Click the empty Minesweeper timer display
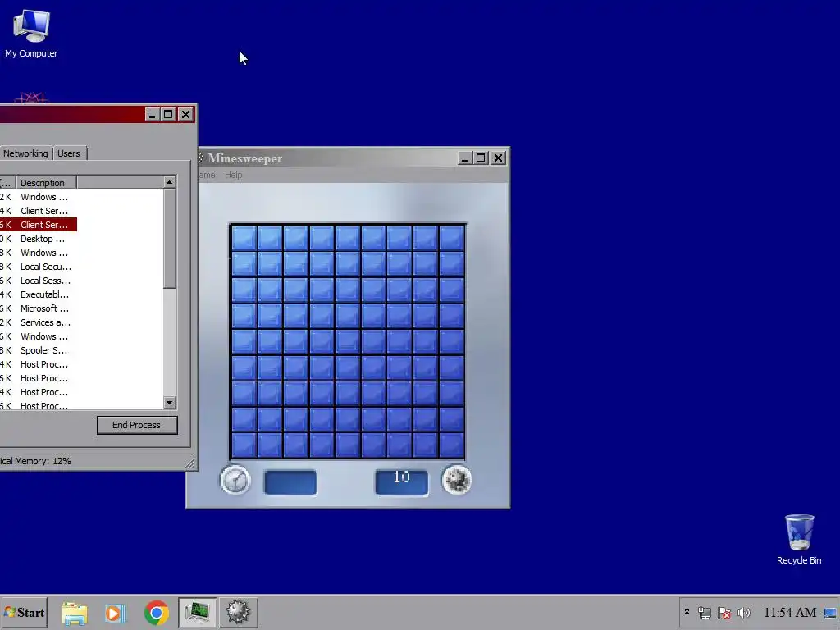Screen dimensions: 840x630 [x=290, y=482]
